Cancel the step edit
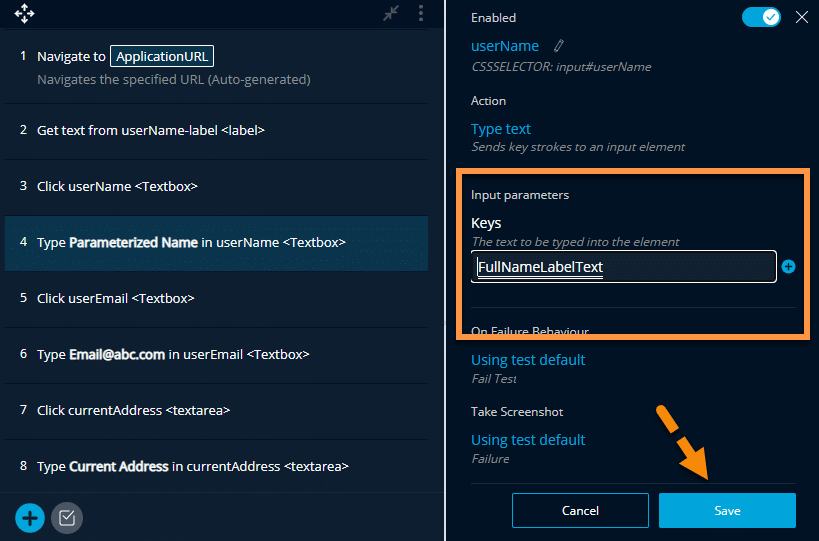The height and width of the screenshot is (541, 819). click(x=580, y=511)
